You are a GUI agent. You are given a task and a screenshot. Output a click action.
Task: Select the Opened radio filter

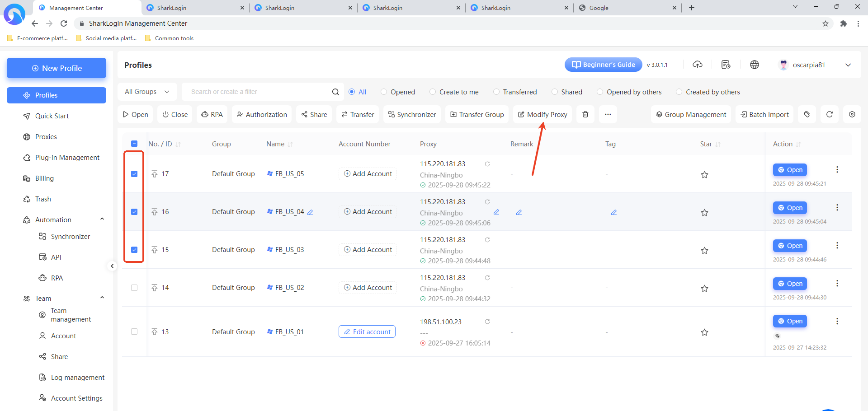pos(384,92)
